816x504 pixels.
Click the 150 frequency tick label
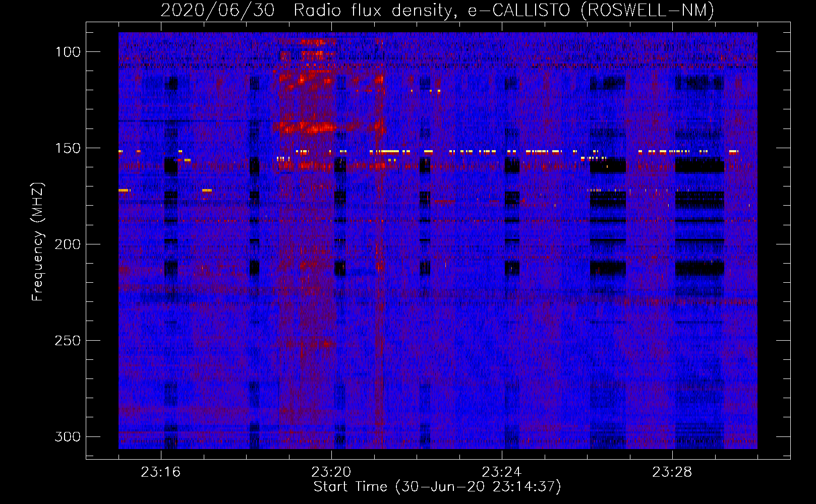point(68,148)
